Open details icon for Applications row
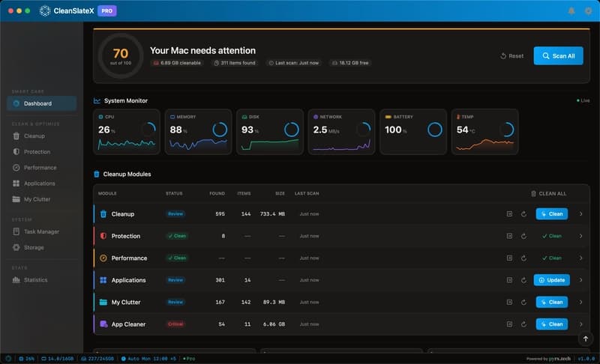This screenshot has width=600, height=364. [x=509, y=280]
